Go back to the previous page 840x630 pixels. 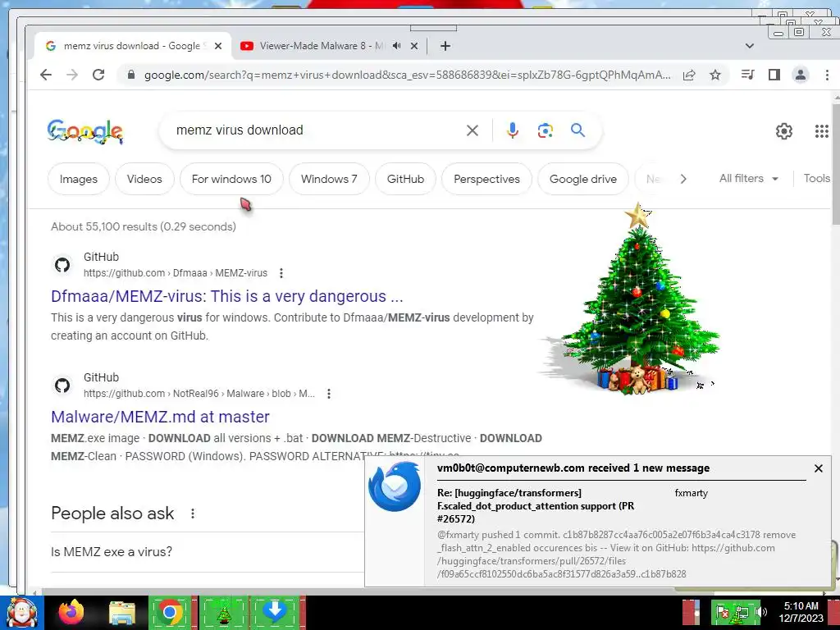click(46, 75)
